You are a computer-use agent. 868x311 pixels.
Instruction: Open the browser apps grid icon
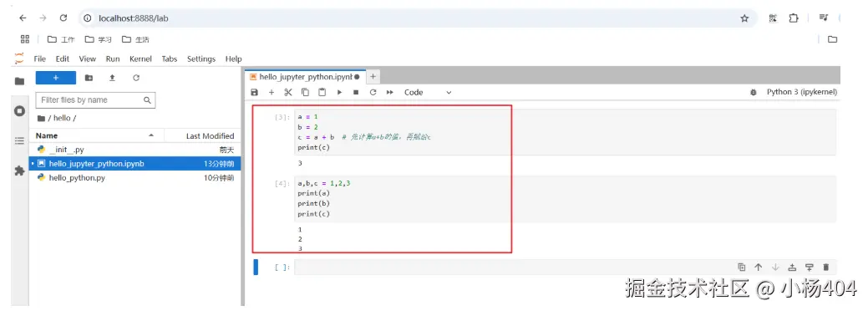[x=24, y=39]
